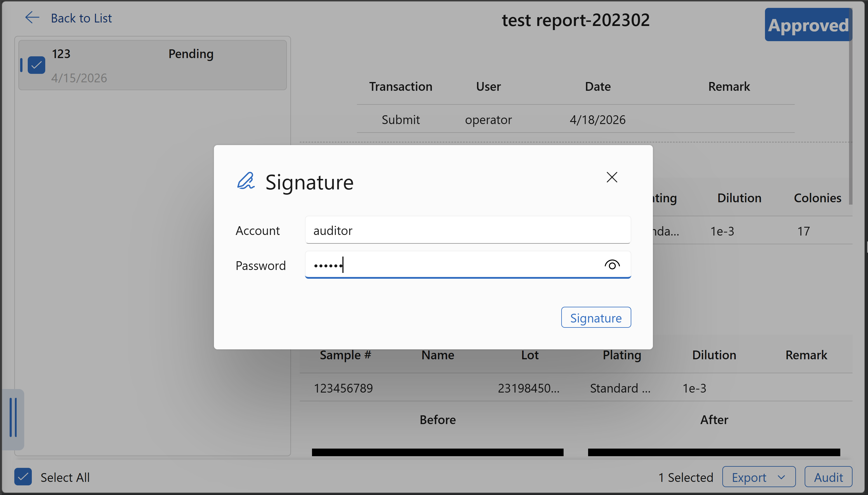
Task: Click the 1 Selected counter text
Action: (686, 477)
